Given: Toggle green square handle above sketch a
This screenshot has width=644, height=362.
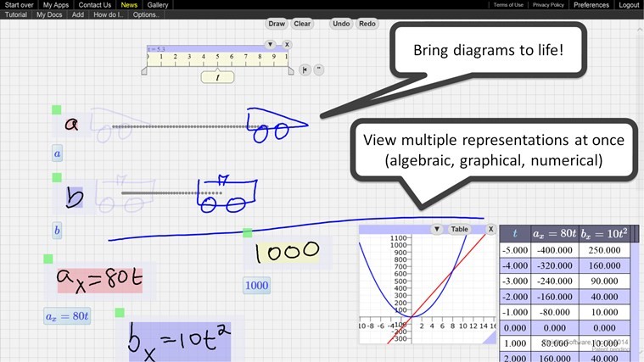Looking at the screenshot, I should coord(57,109).
